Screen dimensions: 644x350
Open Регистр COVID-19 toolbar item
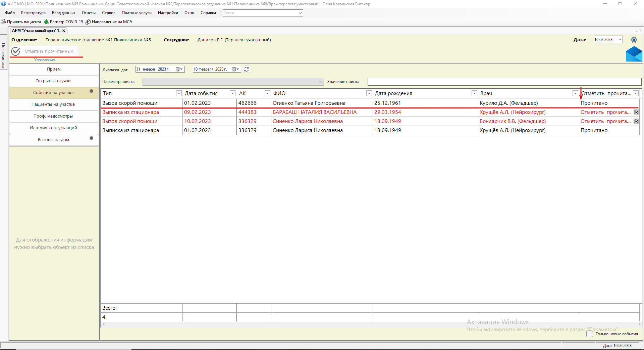point(63,22)
